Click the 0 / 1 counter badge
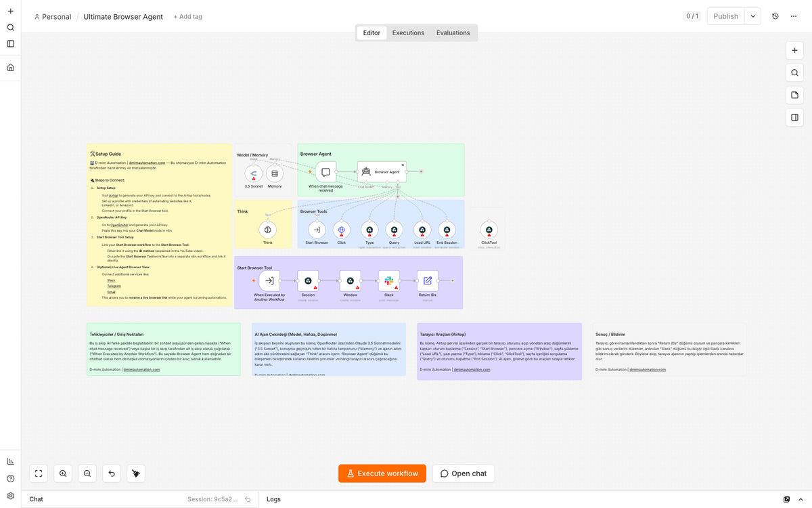The image size is (812, 508). [692, 16]
